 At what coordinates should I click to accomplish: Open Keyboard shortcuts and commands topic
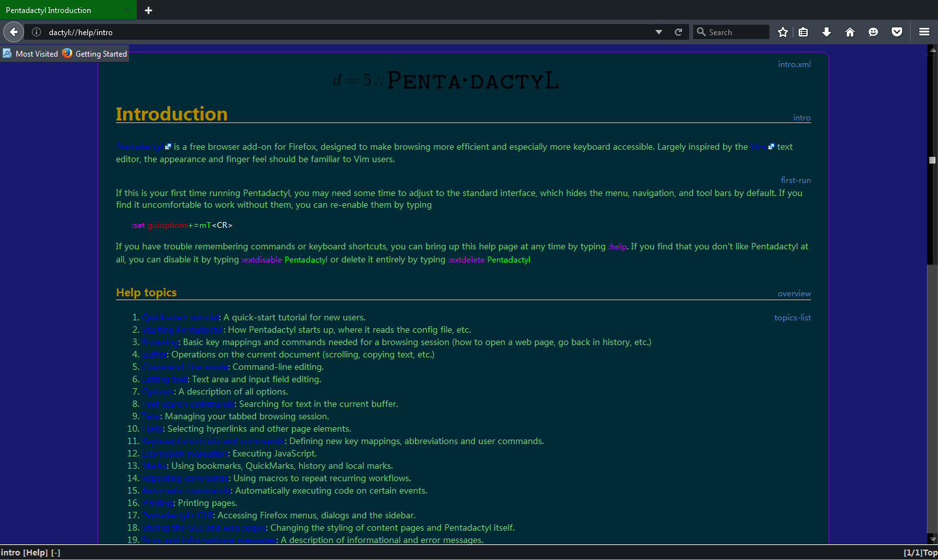213,441
